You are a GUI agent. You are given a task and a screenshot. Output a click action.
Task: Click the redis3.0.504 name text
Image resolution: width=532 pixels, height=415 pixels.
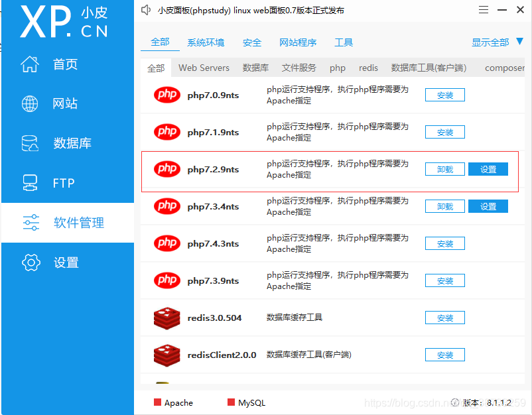click(214, 318)
